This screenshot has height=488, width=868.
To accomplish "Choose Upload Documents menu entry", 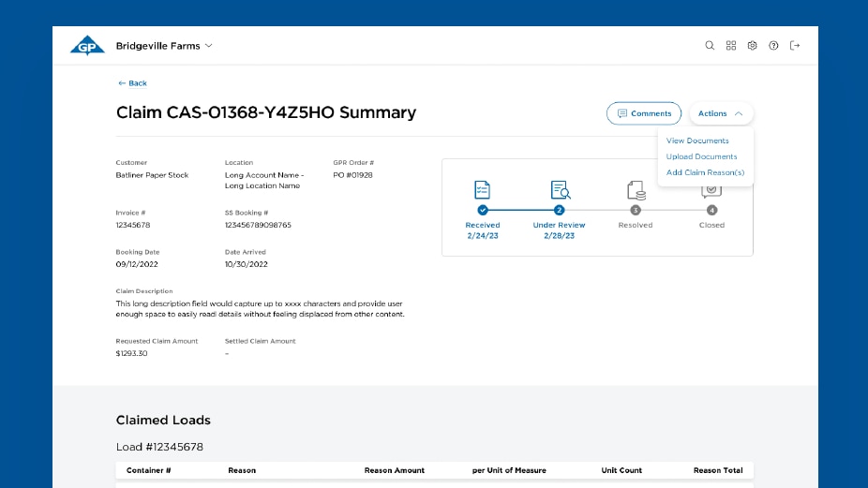I will tap(701, 156).
